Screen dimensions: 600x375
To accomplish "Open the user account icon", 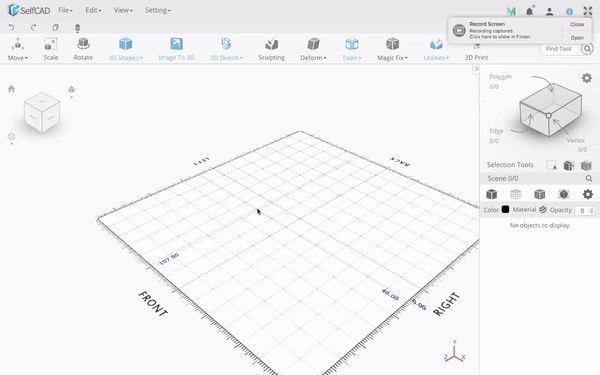I will click(x=549, y=11).
